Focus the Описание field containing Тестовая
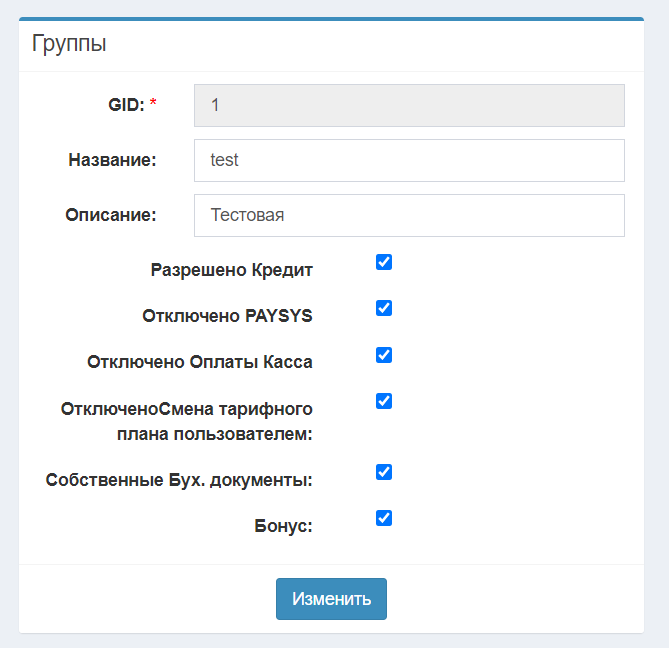Image resolution: width=669 pixels, height=648 pixels. click(409, 215)
